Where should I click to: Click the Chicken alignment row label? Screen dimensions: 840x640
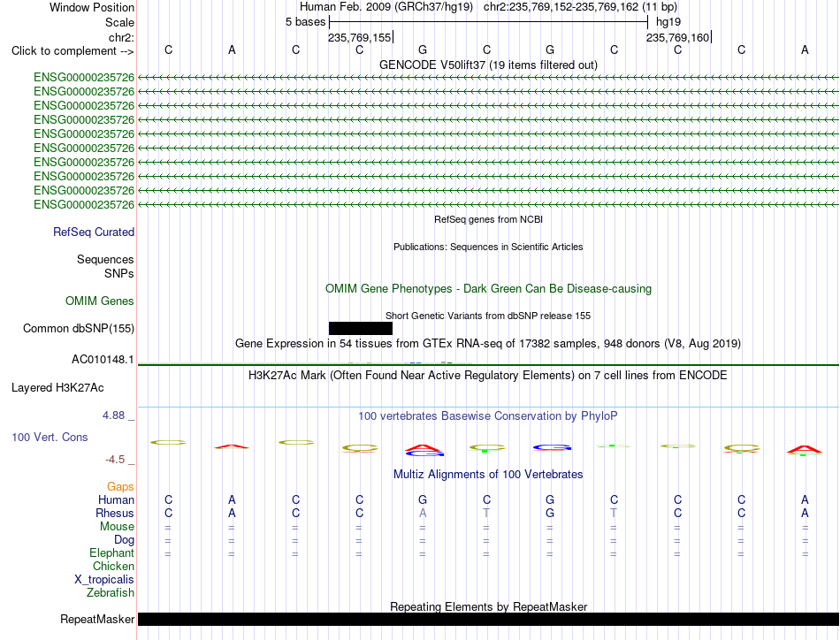pyautogui.click(x=113, y=566)
